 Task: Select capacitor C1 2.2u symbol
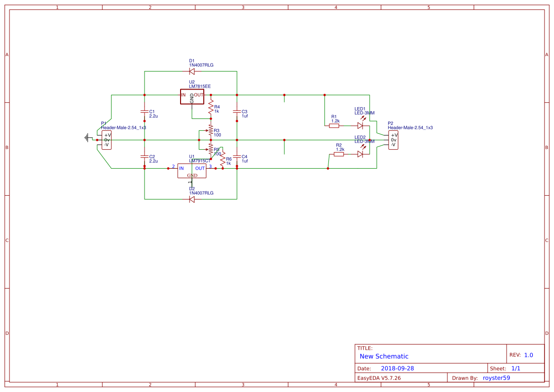[145, 112]
